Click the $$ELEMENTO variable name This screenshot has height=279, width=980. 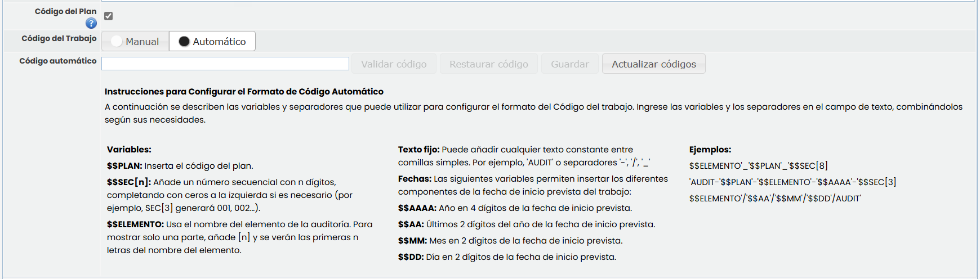coord(135,224)
